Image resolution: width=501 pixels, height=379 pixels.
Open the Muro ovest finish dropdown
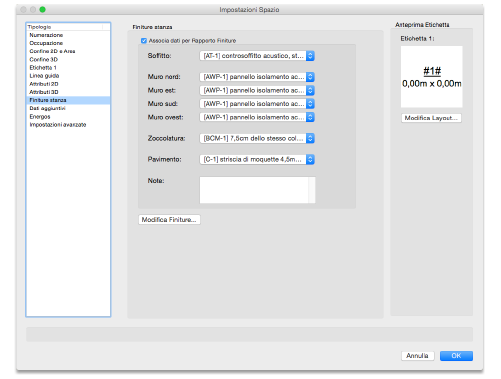[x=257, y=117]
